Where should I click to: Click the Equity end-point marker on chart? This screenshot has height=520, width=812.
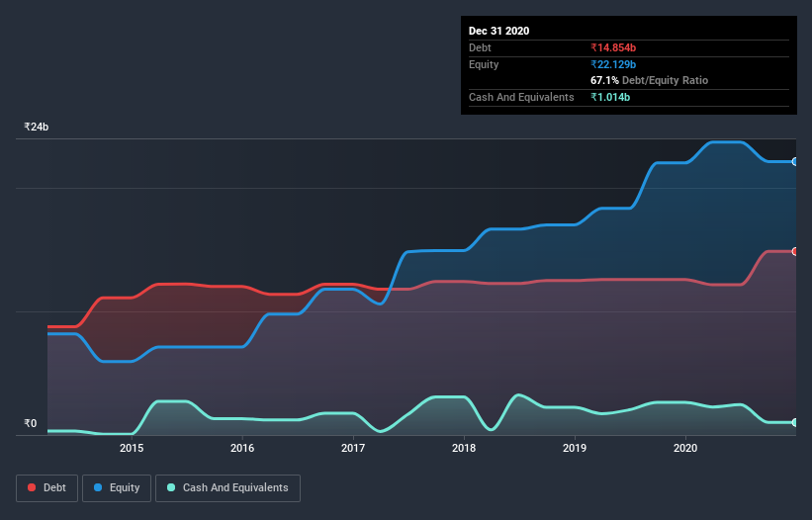pyautogui.click(x=795, y=162)
